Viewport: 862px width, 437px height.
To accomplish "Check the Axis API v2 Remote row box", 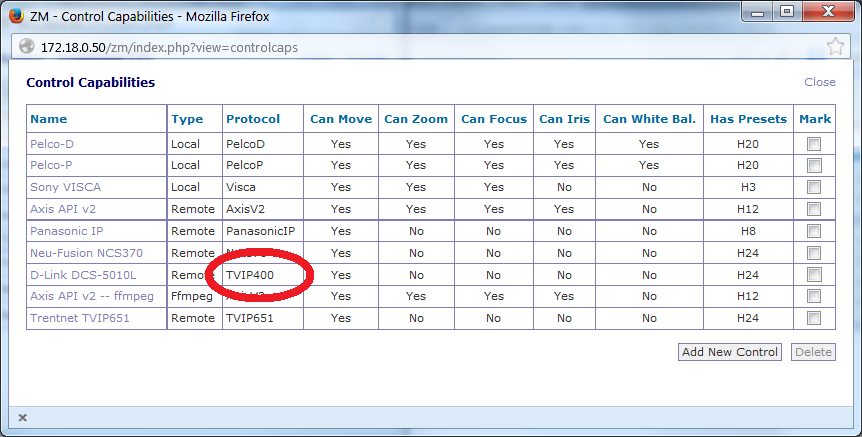I will (814, 209).
